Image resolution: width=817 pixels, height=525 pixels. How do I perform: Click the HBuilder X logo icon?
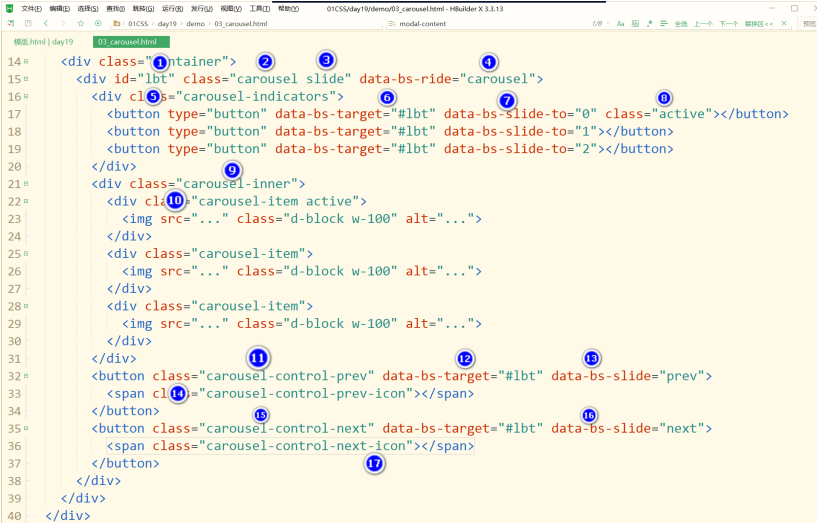9,8
